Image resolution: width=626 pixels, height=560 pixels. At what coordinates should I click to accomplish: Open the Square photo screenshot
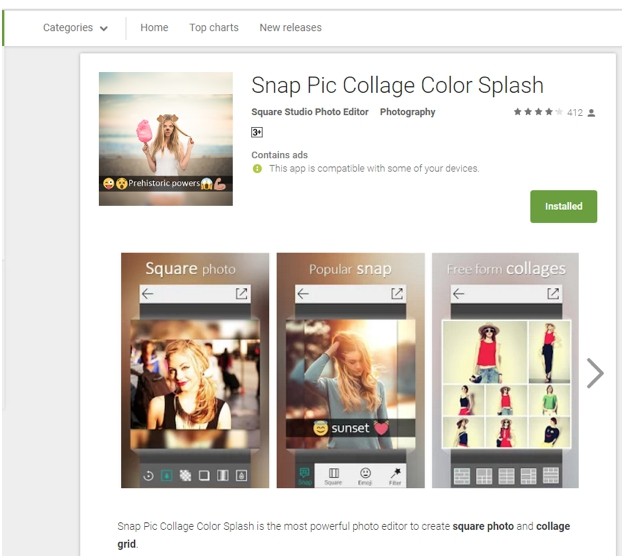pos(195,370)
